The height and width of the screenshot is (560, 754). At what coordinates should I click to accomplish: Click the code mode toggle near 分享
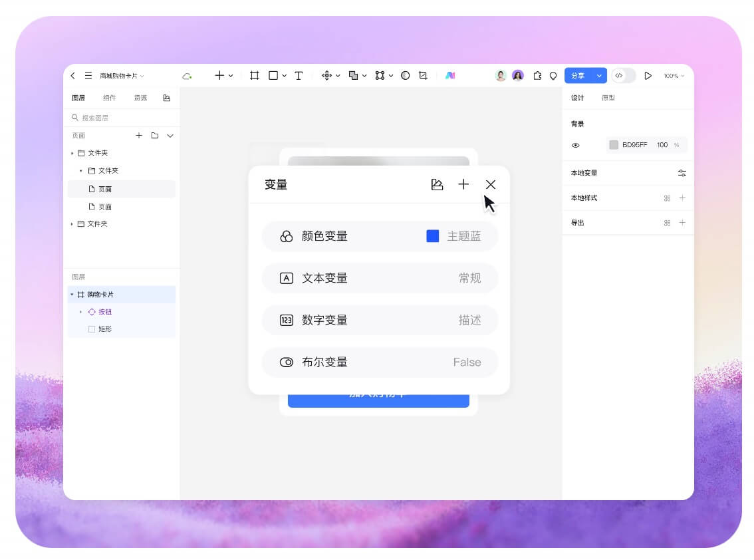pos(619,75)
